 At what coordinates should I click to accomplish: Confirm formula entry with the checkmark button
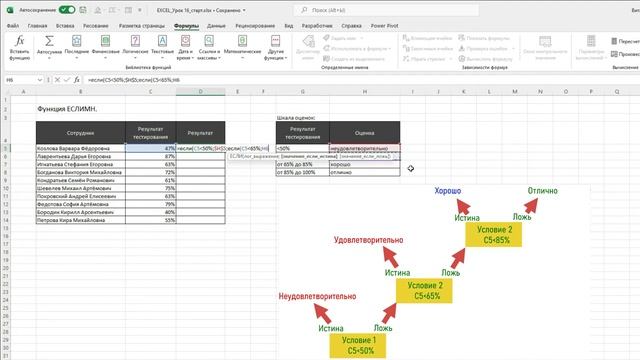pyautogui.click(x=67, y=80)
